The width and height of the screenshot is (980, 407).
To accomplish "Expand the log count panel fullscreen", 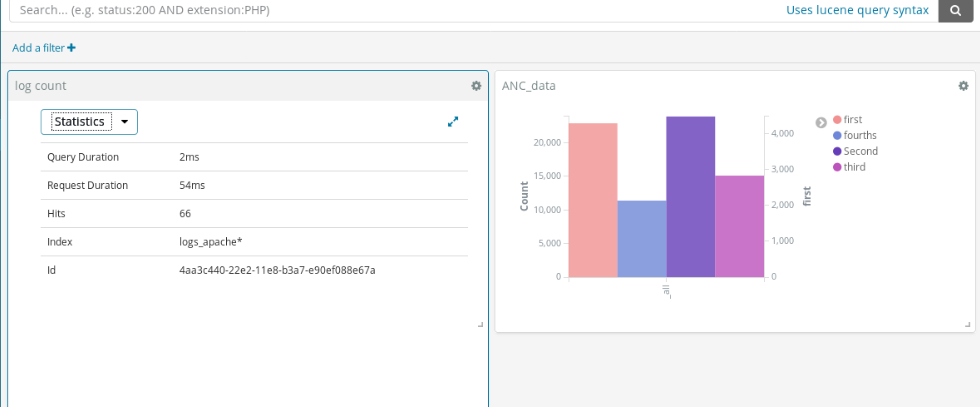I will pyautogui.click(x=453, y=121).
